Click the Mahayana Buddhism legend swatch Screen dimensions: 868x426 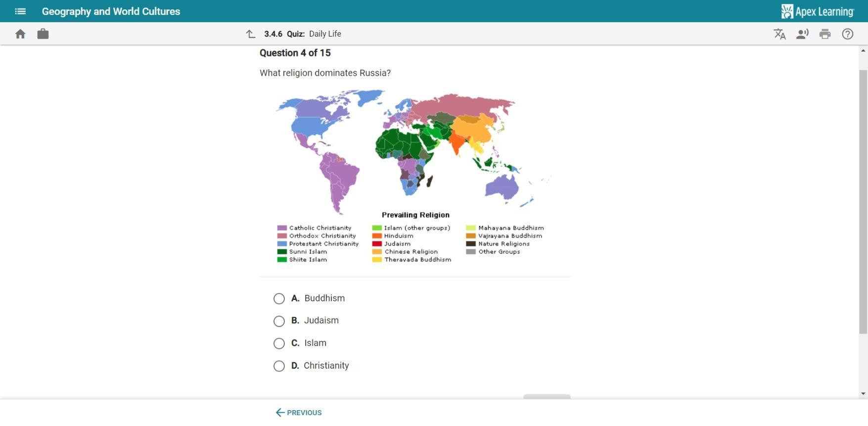[x=471, y=228]
